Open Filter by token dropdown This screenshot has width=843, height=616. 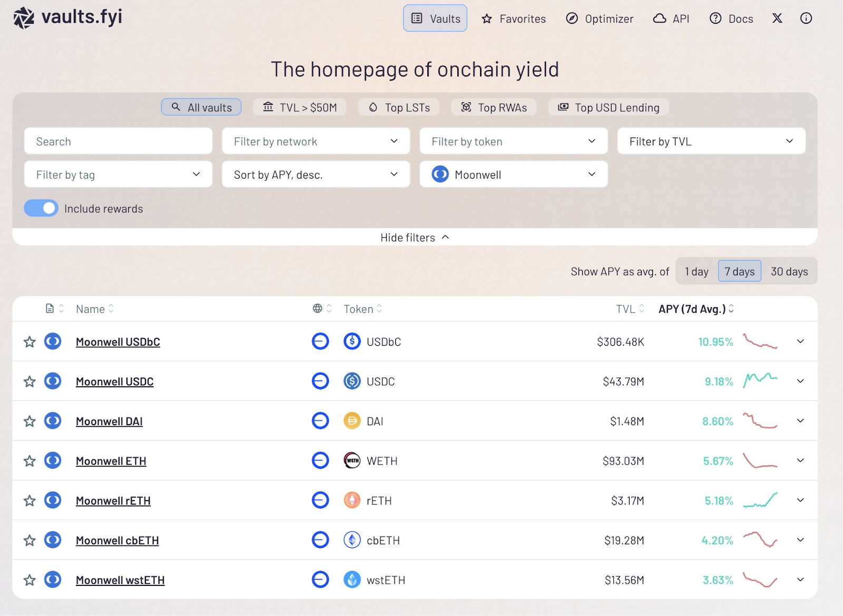click(x=514, y=141)
